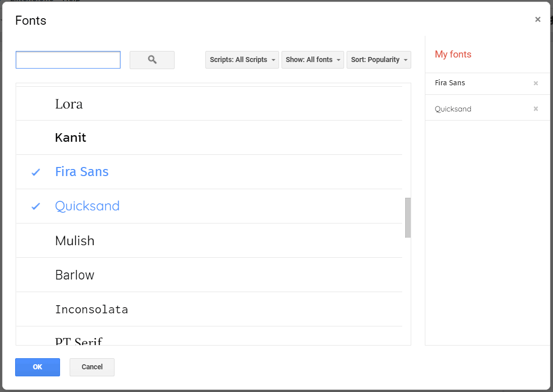Click the font search input field
This screenshot has height=392, width=553.
pos(68,60)
